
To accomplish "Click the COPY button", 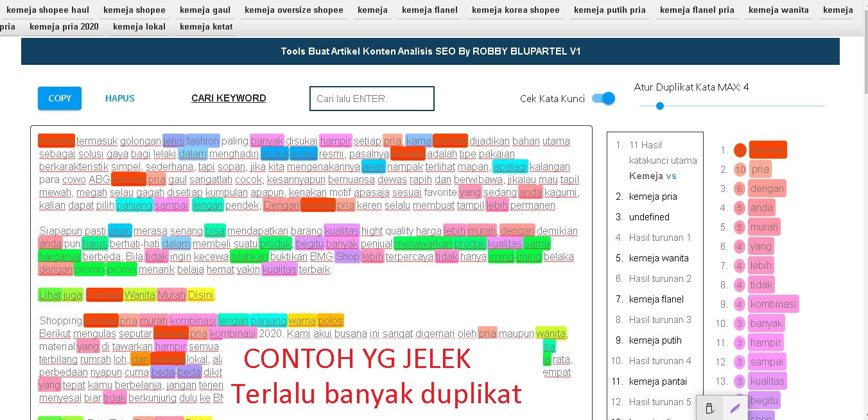I will point(59,98).
